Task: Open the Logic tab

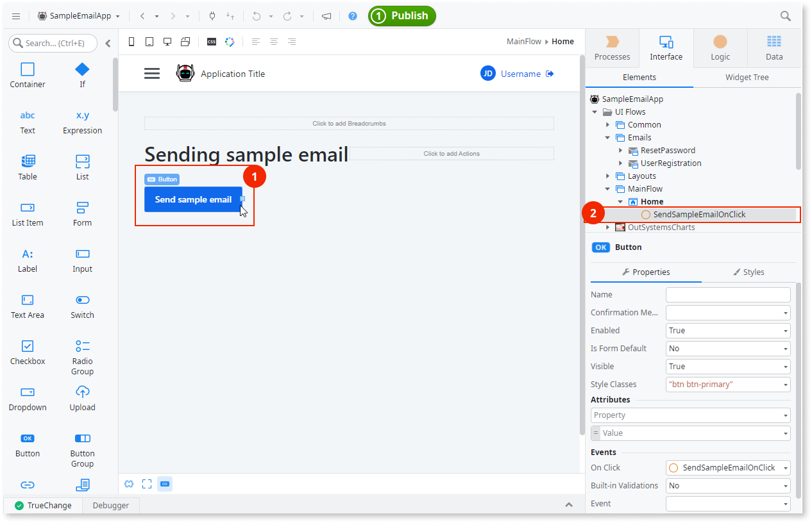Action: (720, 48)
